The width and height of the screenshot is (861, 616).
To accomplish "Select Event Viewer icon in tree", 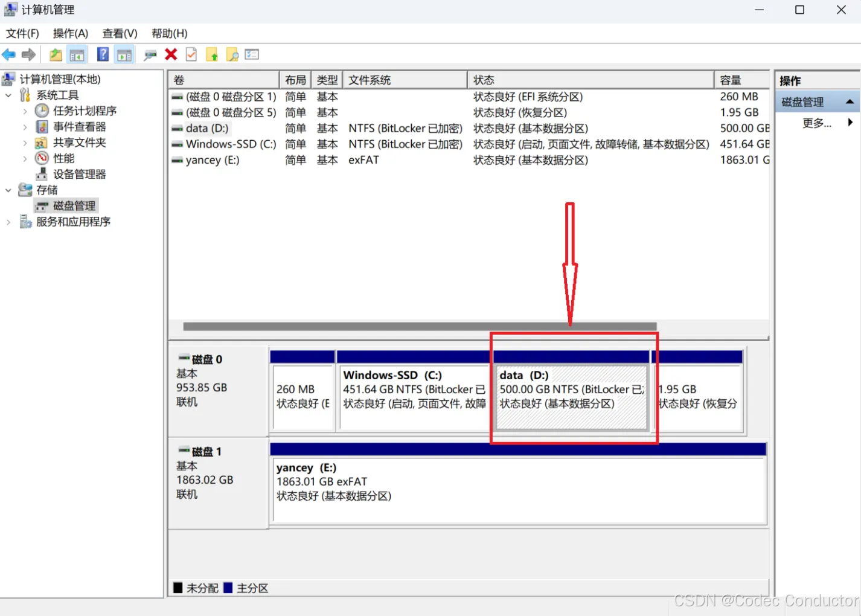I will click(42, 126).
